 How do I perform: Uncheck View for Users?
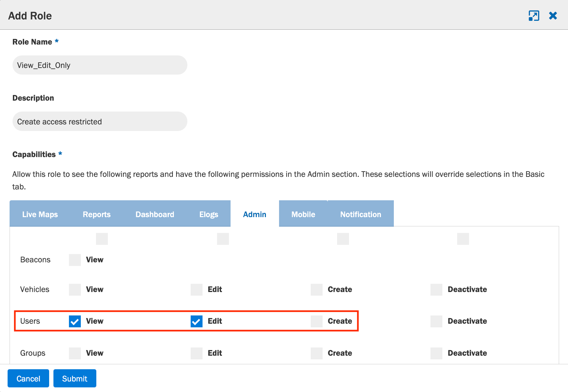75,321
